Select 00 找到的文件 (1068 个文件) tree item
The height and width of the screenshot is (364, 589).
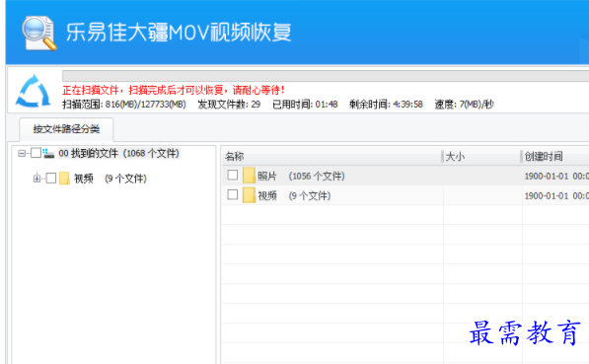(119, 153)
